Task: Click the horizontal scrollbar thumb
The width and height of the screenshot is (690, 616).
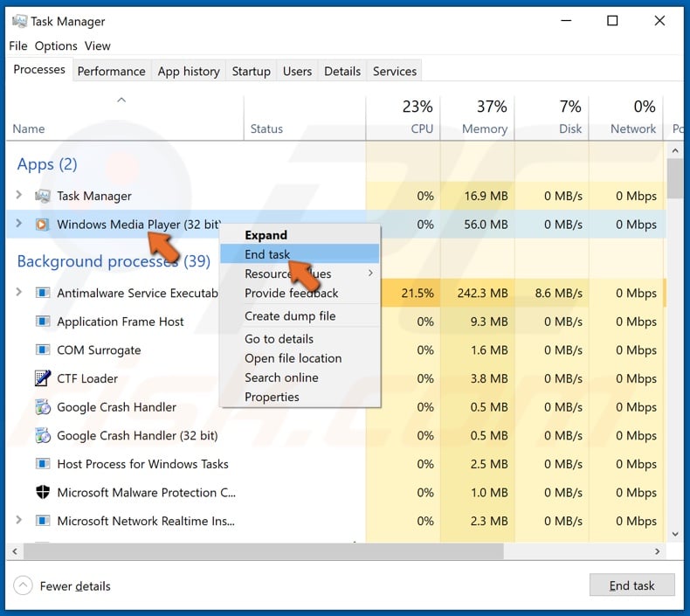Action: tap(264, 551)
